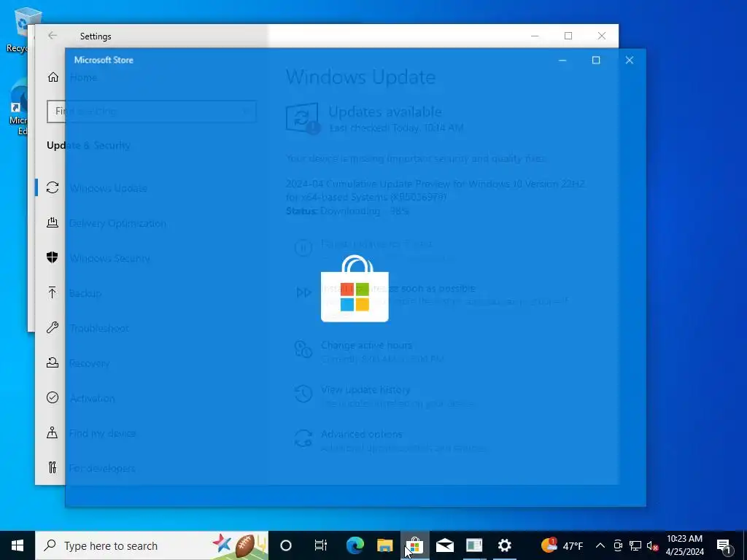Close the Microsoft Store window
The height and width of the screenshot is (560, 747).
click(x=630, y=60)
